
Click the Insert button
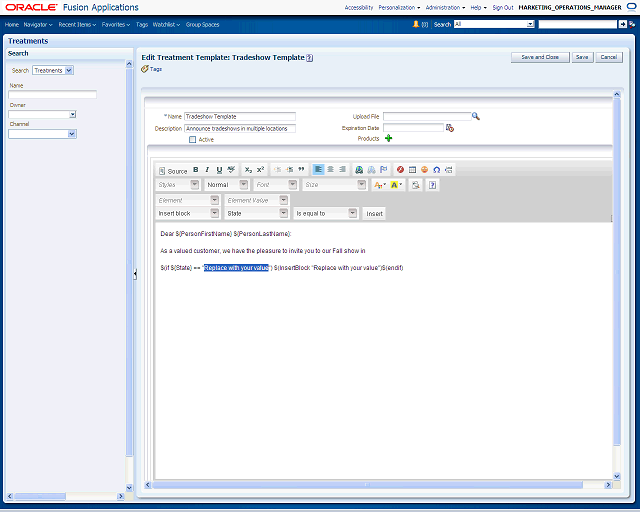pyautogui.click(x=374, y=214)
